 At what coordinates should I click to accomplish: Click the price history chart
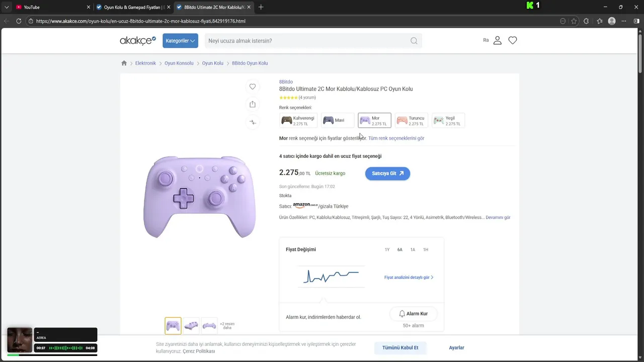coord(331,276)
